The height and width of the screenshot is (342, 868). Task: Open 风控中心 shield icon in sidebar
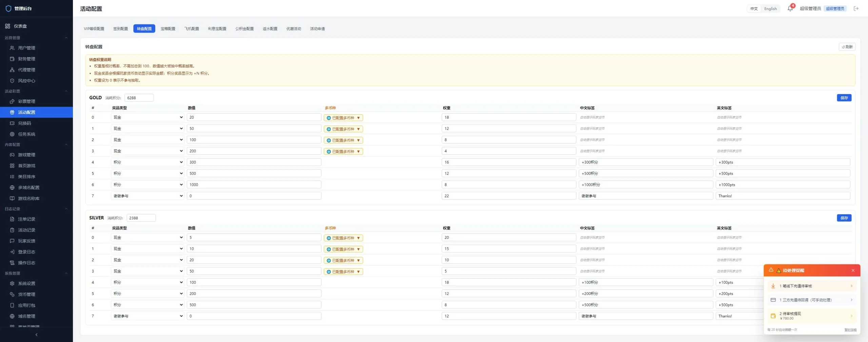click(x=12, y=81)
